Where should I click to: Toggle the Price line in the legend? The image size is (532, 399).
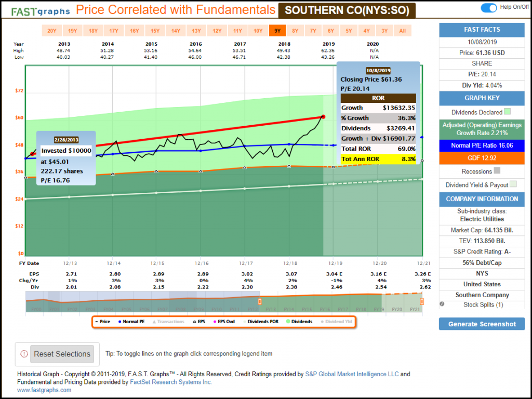pos(102,322)
